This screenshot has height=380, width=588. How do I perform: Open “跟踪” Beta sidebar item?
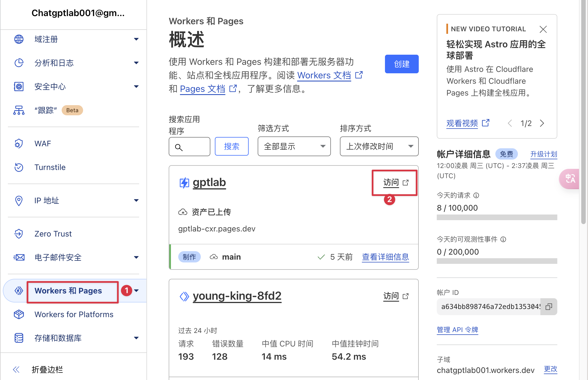pos(59,110)
